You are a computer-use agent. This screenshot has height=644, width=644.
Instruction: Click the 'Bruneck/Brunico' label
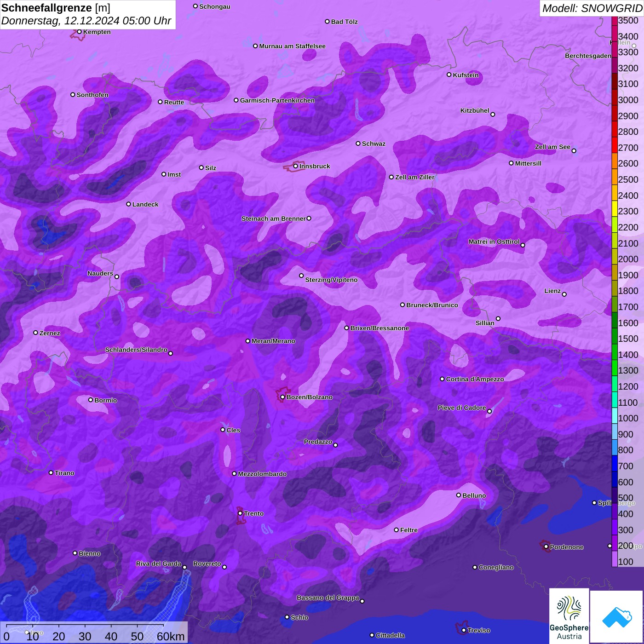coord(432,305)
